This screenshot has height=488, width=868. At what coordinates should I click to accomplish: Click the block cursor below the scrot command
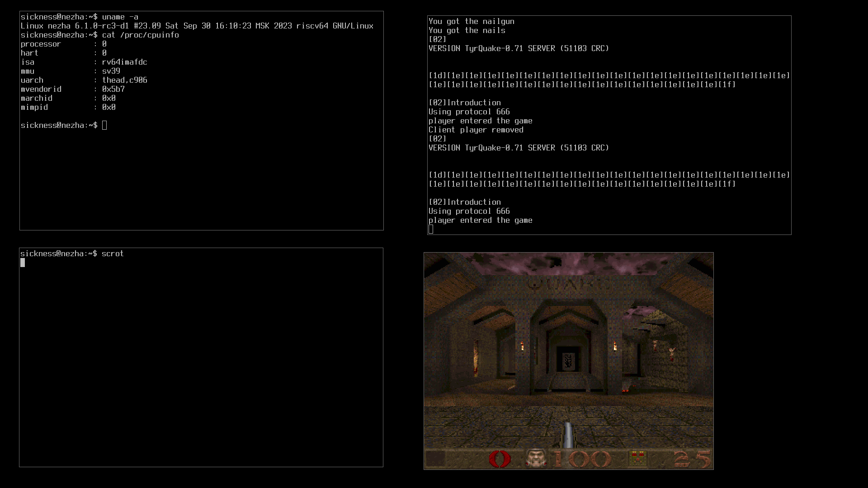click(x=23, y=263)
